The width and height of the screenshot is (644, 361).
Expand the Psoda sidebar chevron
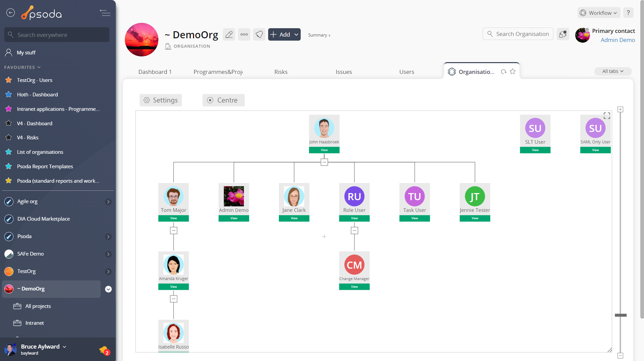pos(108,237)
